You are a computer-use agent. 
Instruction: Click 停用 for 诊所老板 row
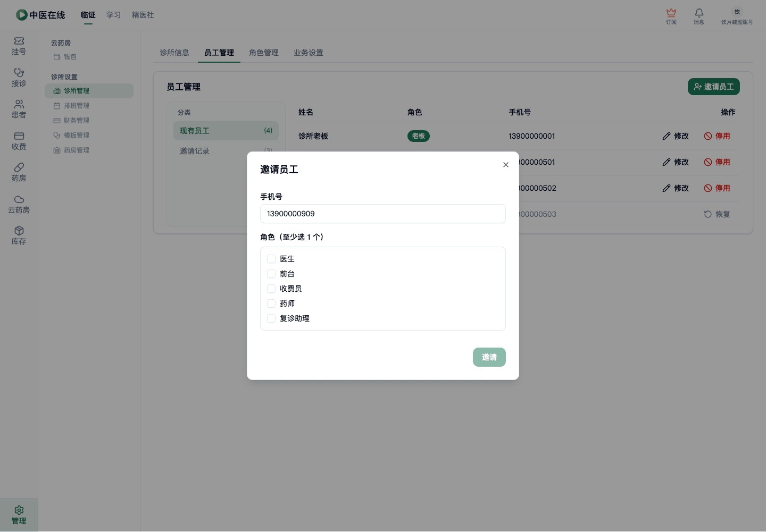[717, 136]
